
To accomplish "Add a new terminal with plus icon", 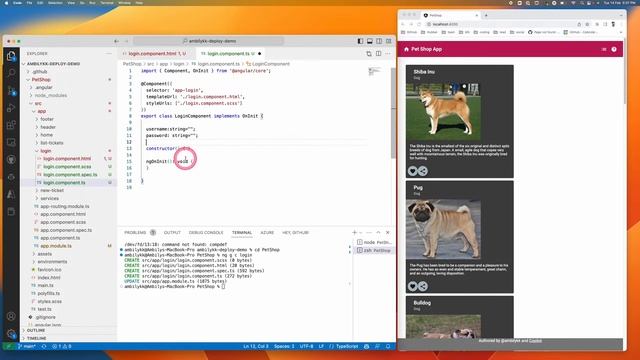I will [x=354, y=233].
